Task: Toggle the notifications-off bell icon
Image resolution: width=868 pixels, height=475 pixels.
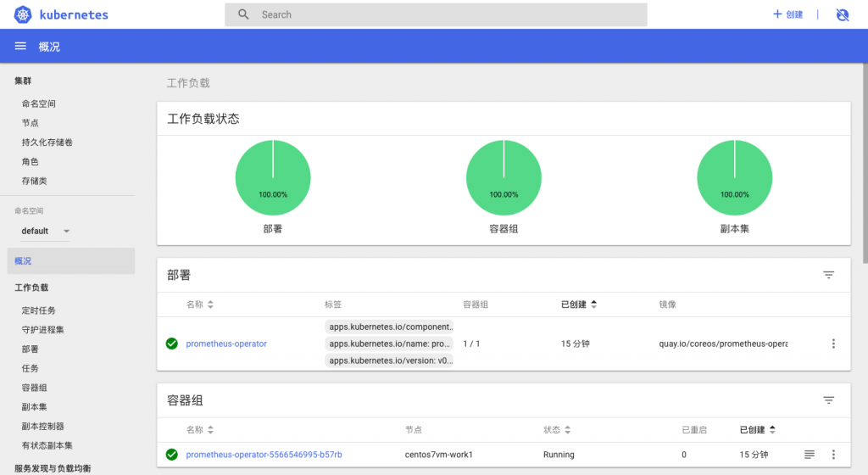Action: [842, 15]
